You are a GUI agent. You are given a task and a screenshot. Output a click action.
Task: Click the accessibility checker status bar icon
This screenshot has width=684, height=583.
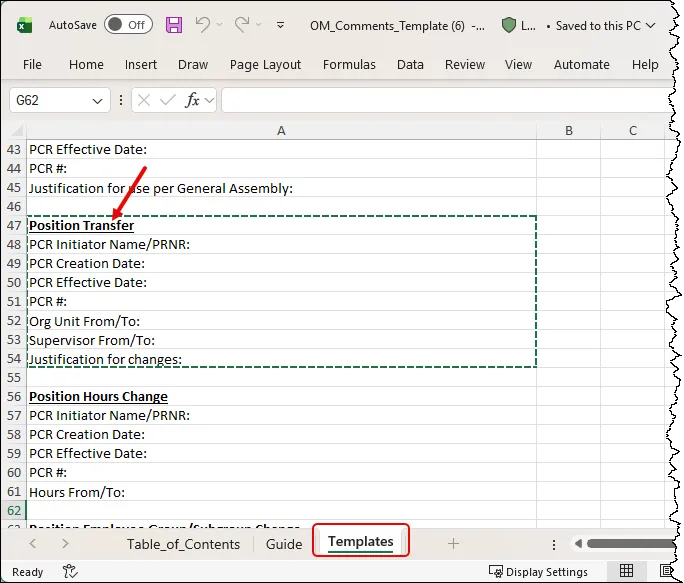point(70,571)
